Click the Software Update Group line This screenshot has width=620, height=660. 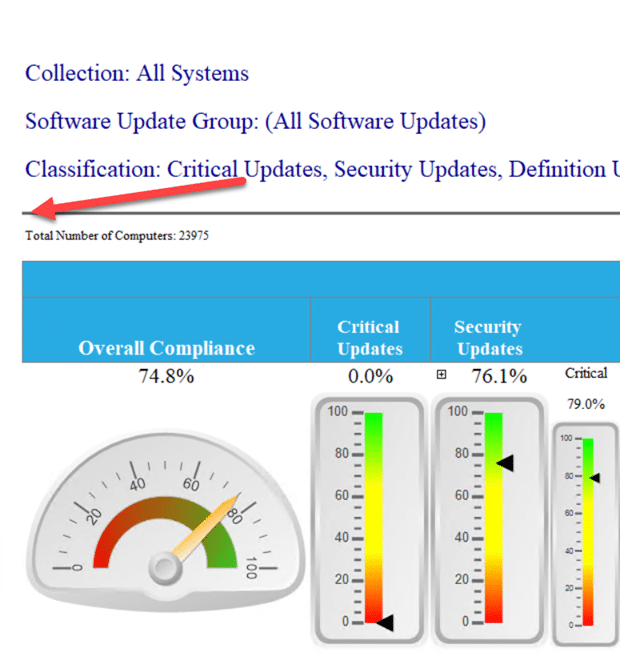[x=255, y=121]
